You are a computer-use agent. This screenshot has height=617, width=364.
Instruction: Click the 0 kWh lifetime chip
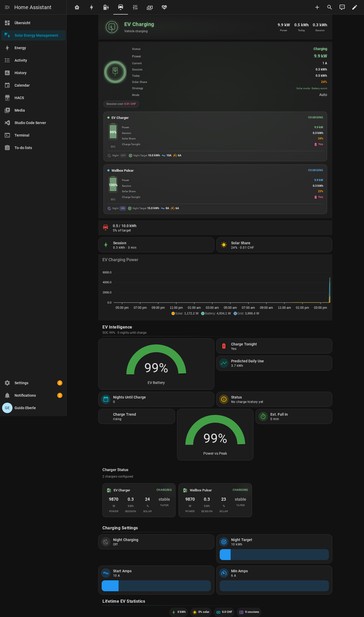[179, 612]
